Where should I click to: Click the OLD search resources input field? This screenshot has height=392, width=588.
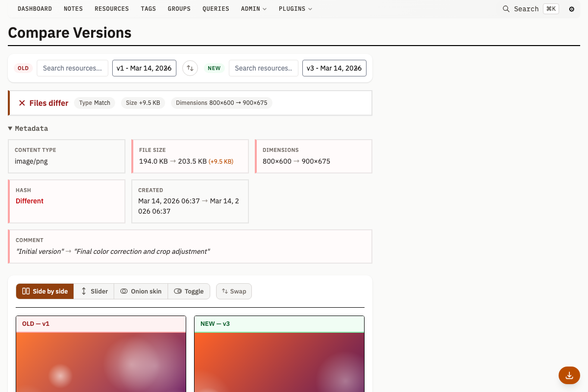click(x=72, y=68)
